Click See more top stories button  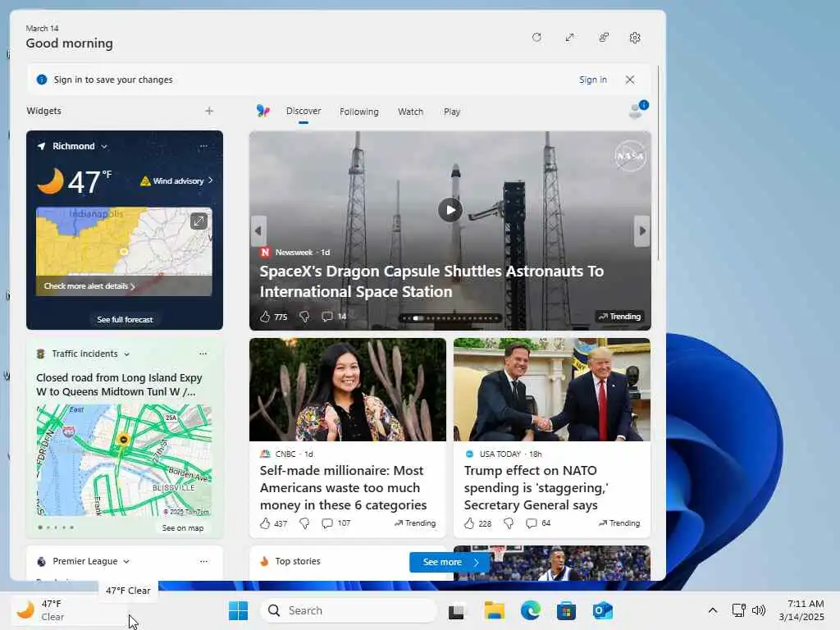[x=450, y=562]
